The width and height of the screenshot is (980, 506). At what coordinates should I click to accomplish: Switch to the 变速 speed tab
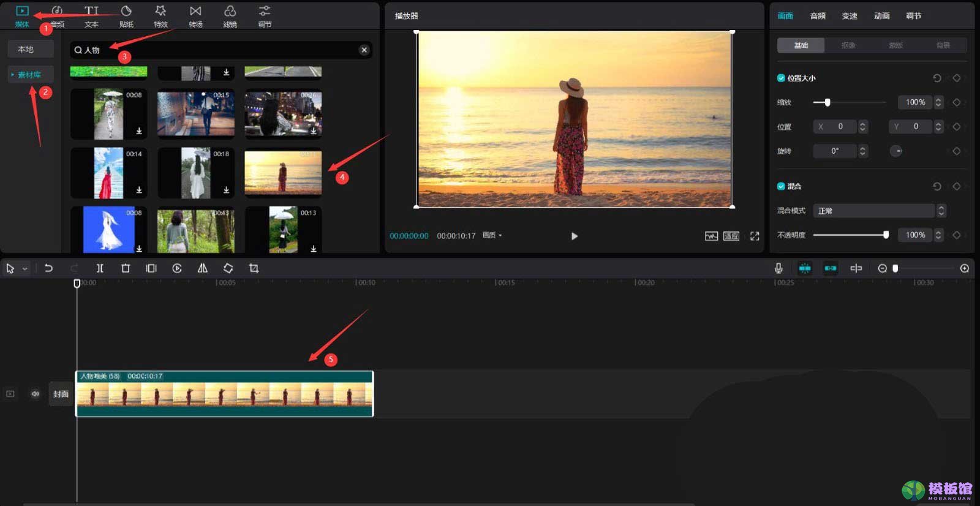[850, 16]
